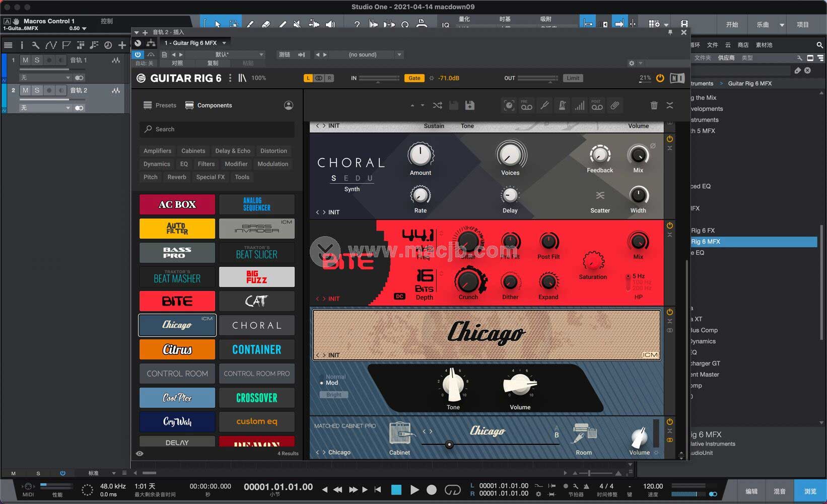Screen dimensions: 827x504
Task: Open the 混音 tab at bottom right
Action: pyautogui.click(x=780, y=491)
